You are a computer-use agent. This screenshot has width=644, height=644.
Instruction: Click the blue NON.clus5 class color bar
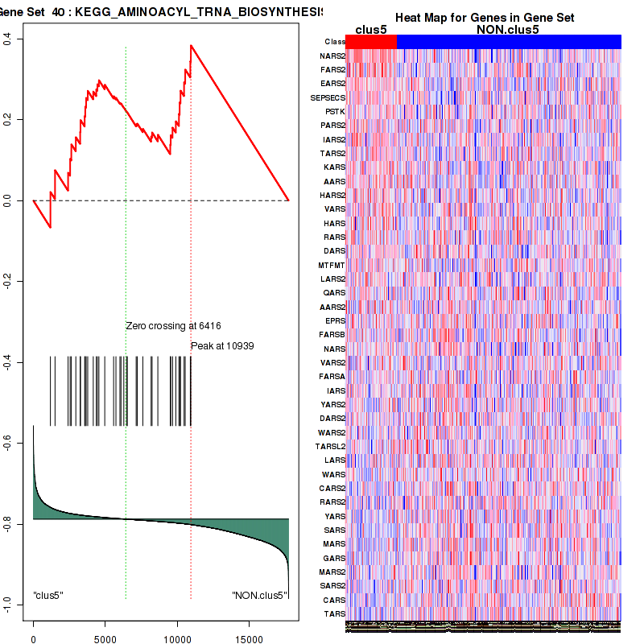pyautogui.click(x=509, y=42)
